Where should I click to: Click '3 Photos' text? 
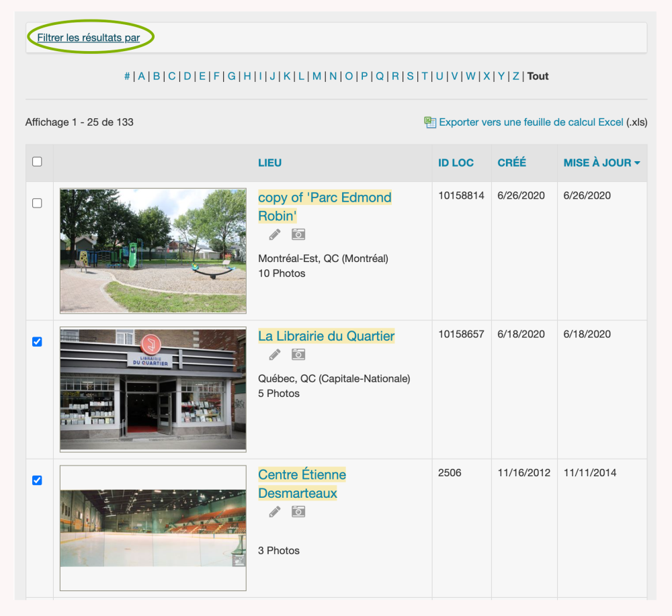coord(279,550)
